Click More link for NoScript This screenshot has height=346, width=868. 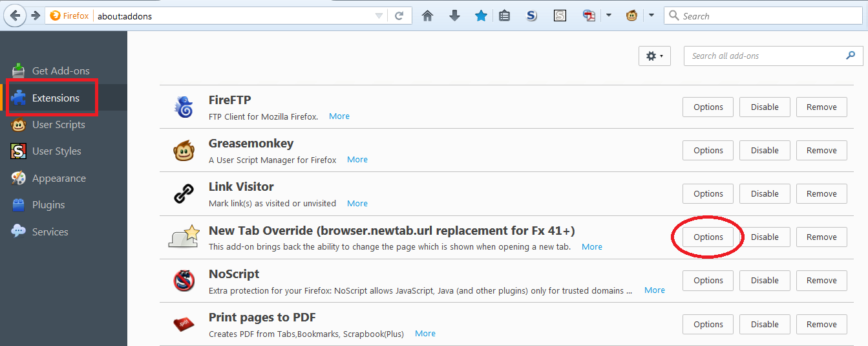655,290
